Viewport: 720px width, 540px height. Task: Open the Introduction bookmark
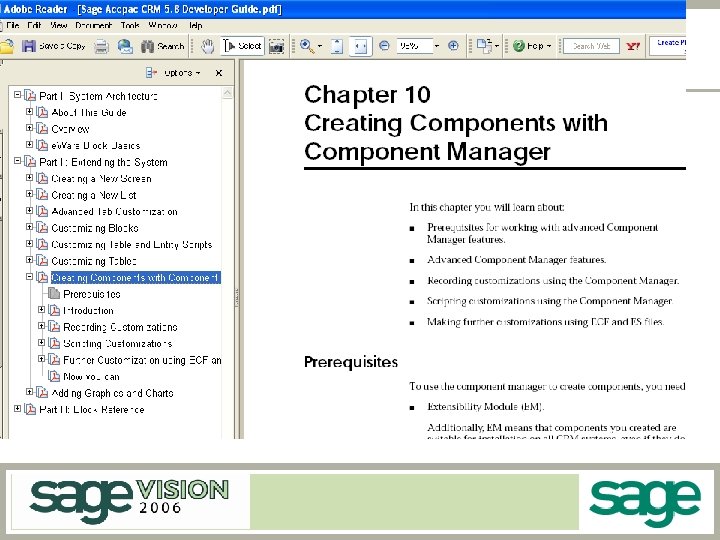coord(88,311)
